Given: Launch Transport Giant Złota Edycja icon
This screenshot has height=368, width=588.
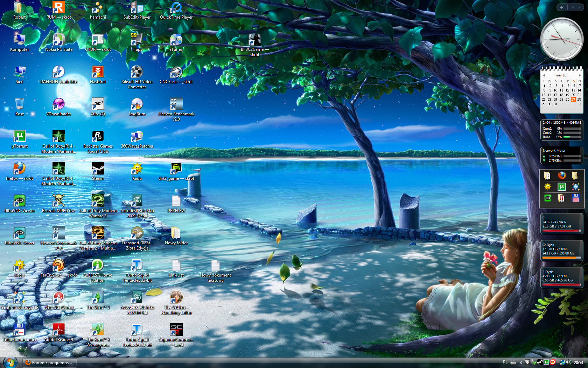Looking at the screenshot, I should coord(137,233).
